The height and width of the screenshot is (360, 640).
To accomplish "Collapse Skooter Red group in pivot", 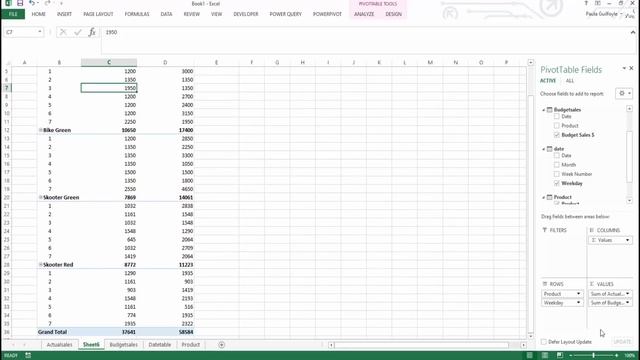I will [40, 265].
